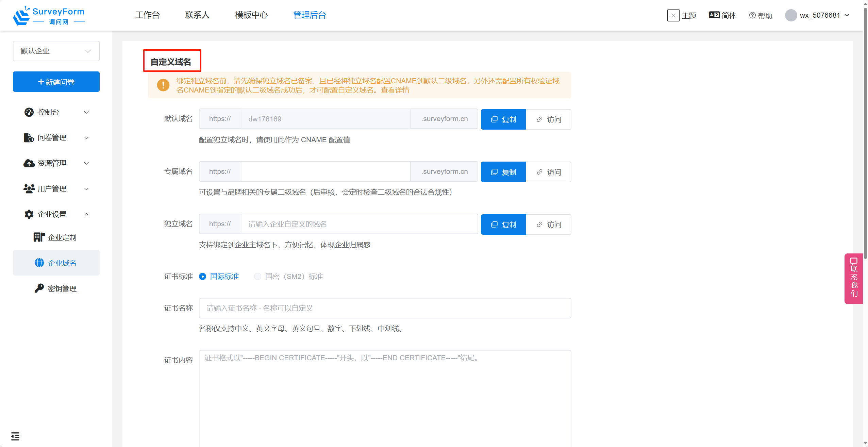
Task: Click the 企业定制 building icon
Action: pyautogui.click(x=39, y=237)
